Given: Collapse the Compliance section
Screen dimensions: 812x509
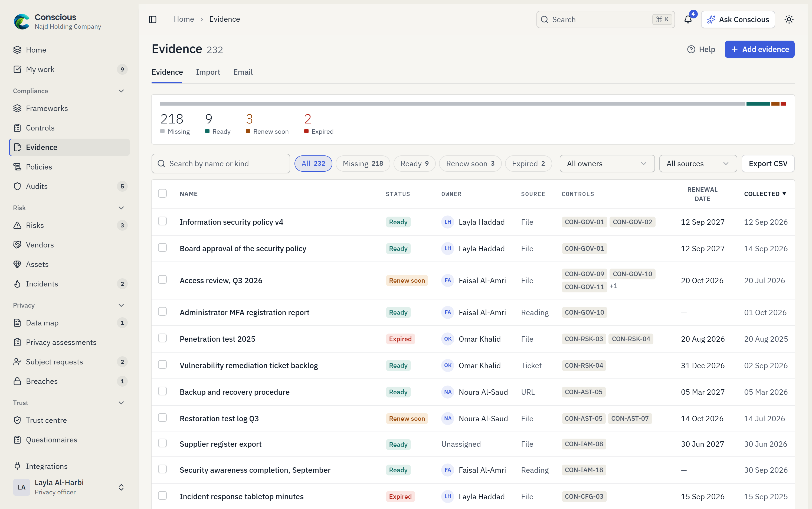Looking at the screenshot, I should coord(121,91).
